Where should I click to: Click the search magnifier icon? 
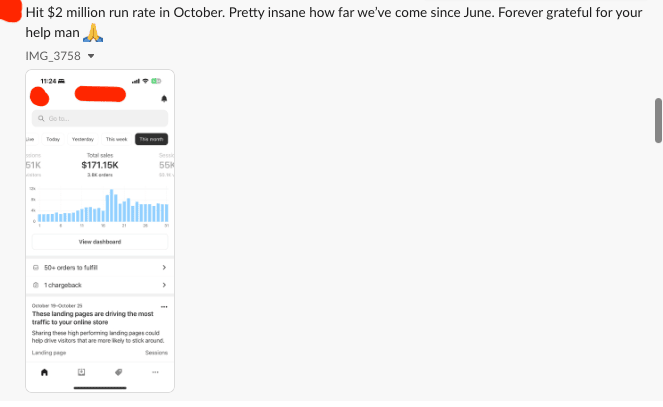40,118
